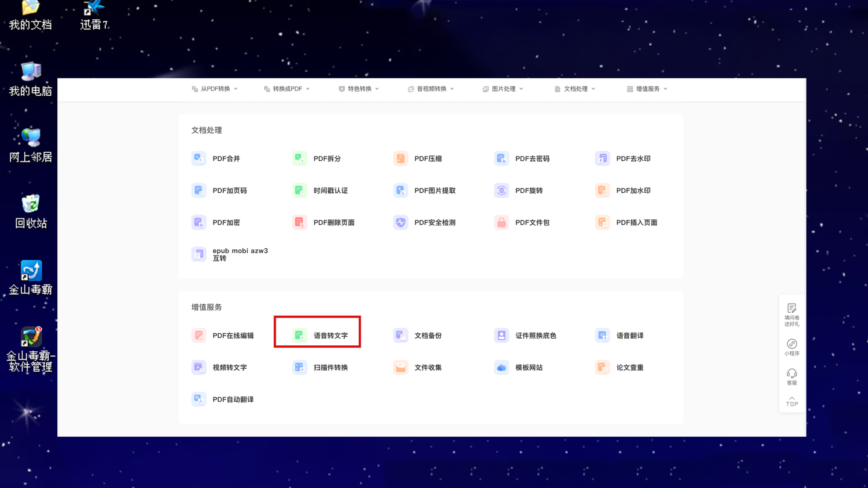Click the TOP back-to-top button
The image size is (868, 488).
(x=792, y=401)
